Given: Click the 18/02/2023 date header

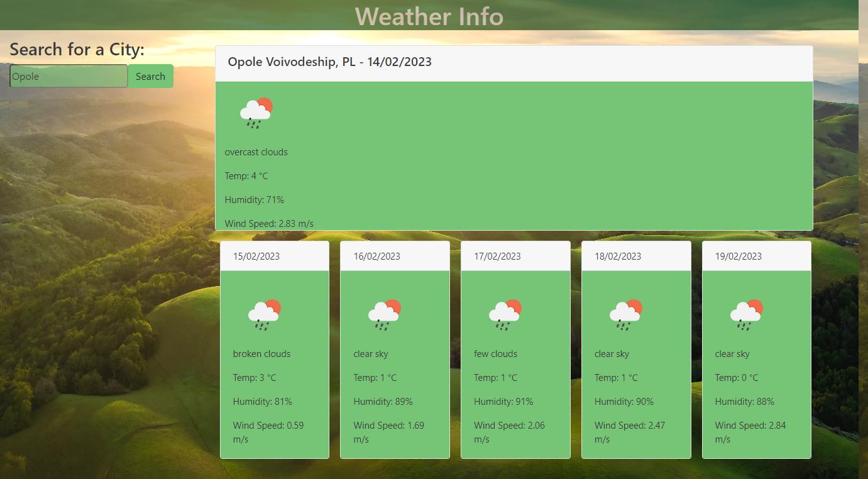Looking at the screenshot, I should tap(636, 256).
